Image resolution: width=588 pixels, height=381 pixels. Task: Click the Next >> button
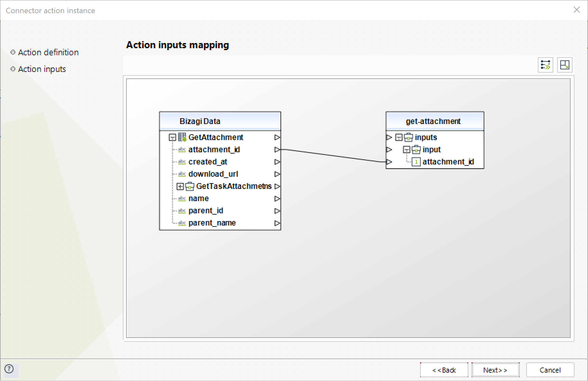(495, 370)
